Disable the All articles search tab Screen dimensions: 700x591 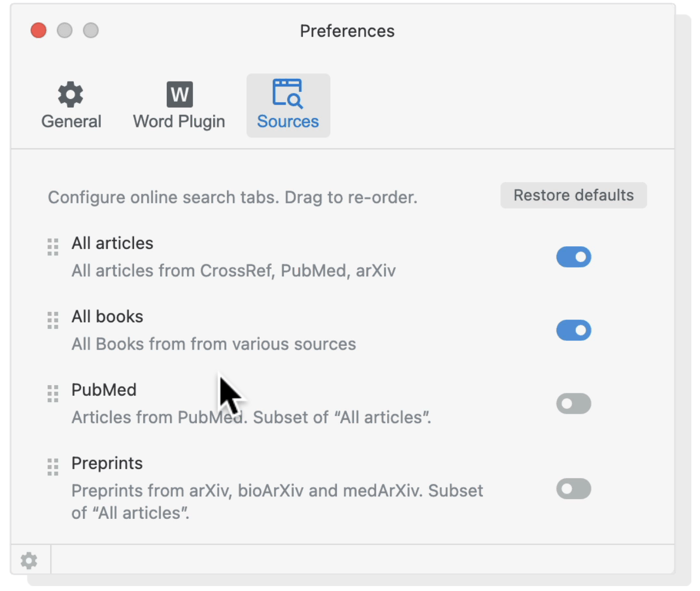pyautogui.click(x=574, y=257)
